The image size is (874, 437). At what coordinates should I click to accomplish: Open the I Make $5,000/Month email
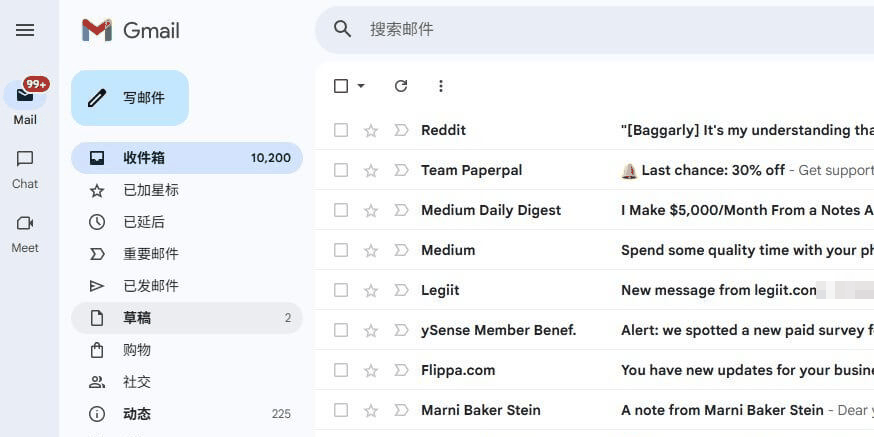(747, 210)
